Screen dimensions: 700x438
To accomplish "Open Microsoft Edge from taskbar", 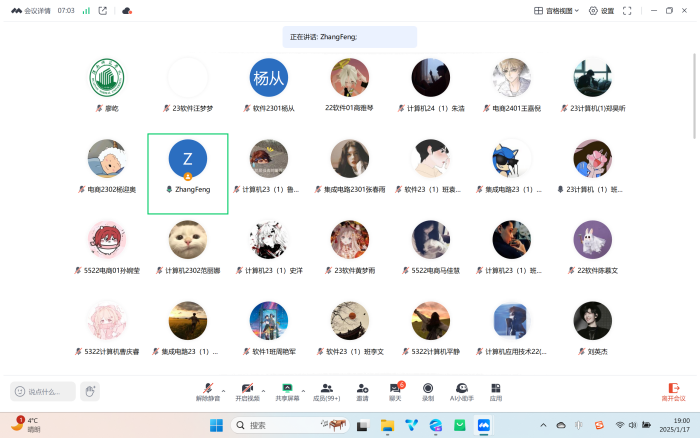I will (436, 425).
